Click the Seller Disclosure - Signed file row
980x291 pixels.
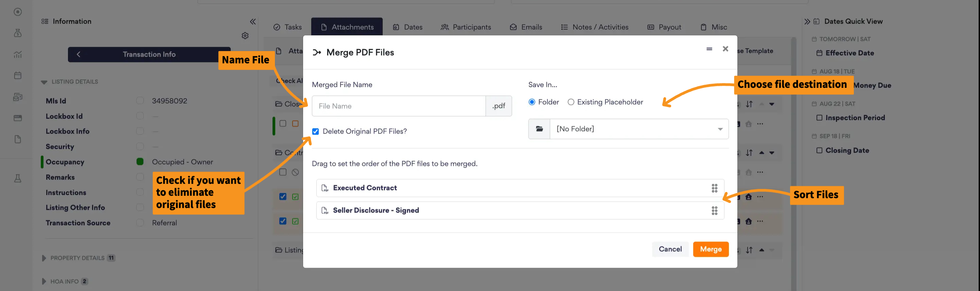[x=520, y=211]
